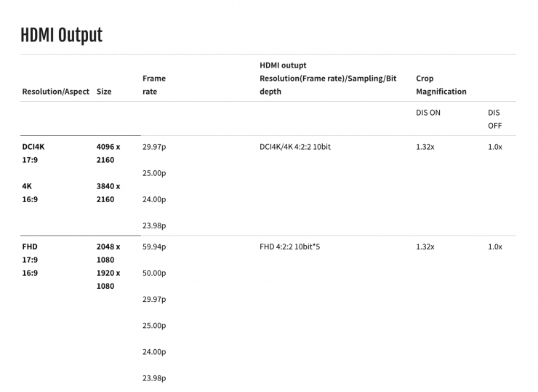Click the 4096 x 2160 size value

pyautogui.click(x=108, y=153)
